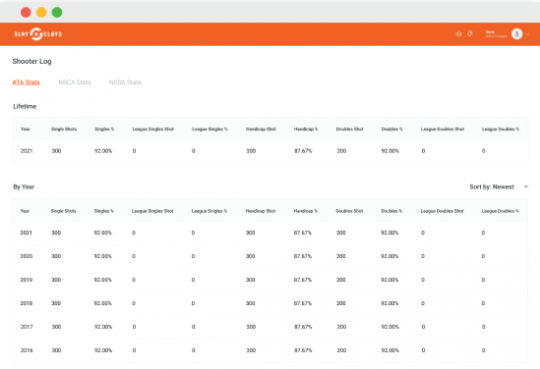This screenshot has height=369, width=540.
Task: Click Year column header in By Year table
Action: pyautogui.click(x=25, y=211)
